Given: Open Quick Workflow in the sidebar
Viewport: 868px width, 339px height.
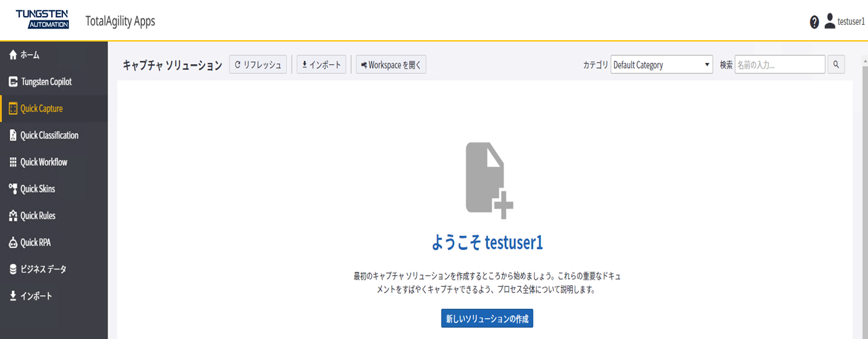Looking at the screenshot, I should (x=54, y=162).
